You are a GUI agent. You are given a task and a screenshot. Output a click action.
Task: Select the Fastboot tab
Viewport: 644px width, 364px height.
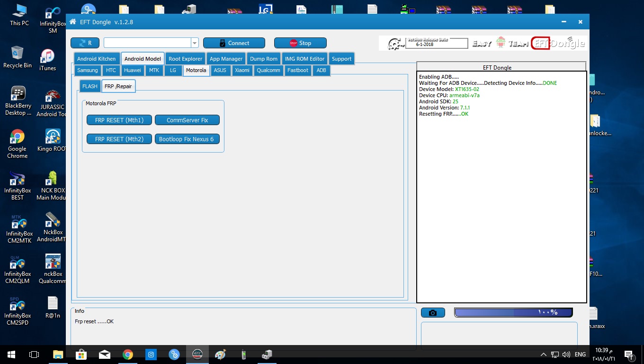click(x=298, y=70)
